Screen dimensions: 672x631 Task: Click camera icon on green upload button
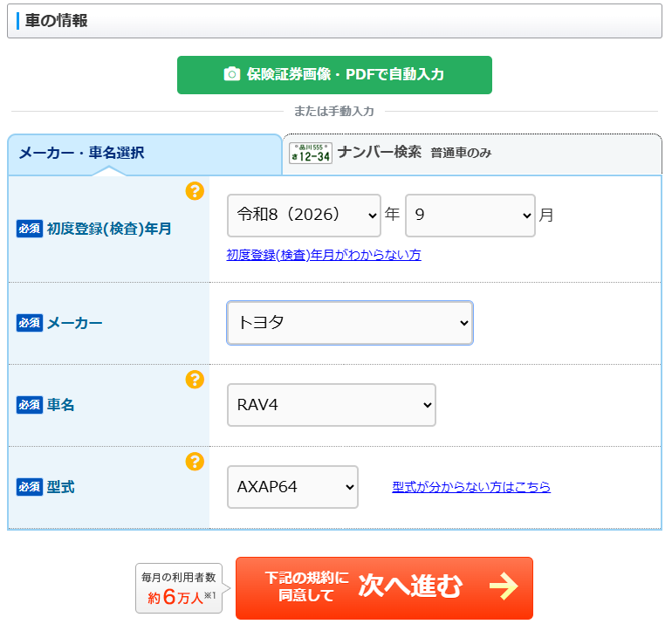pyautogui.click(x=232, y=74)
